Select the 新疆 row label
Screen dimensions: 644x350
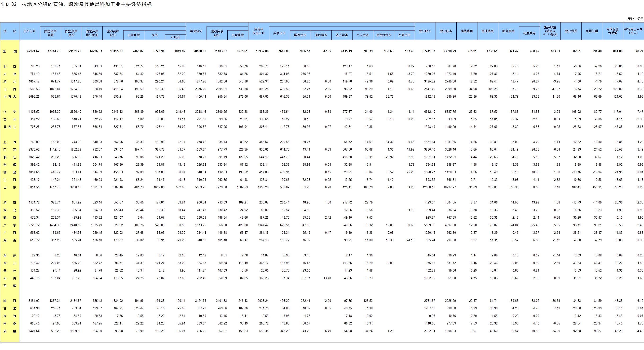coord(10,331)
